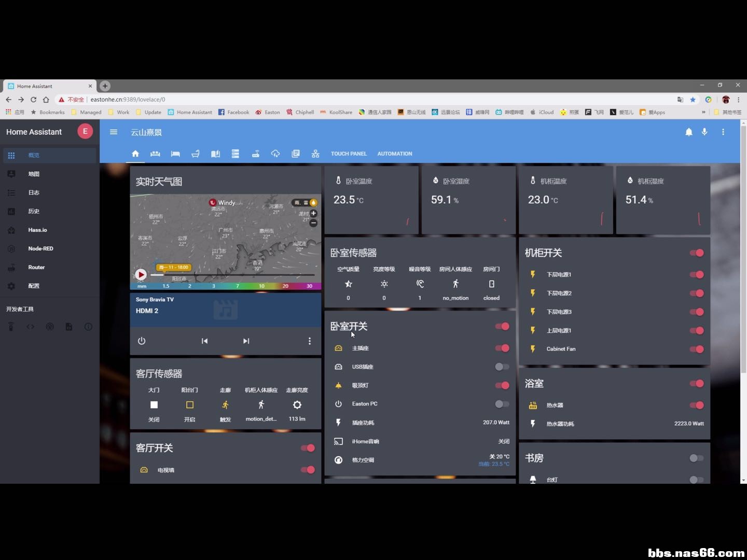The image size is (747, 560).
Task: Click the hamburger menu icon beside 云山熹景
Action: [x=114, y=132]
